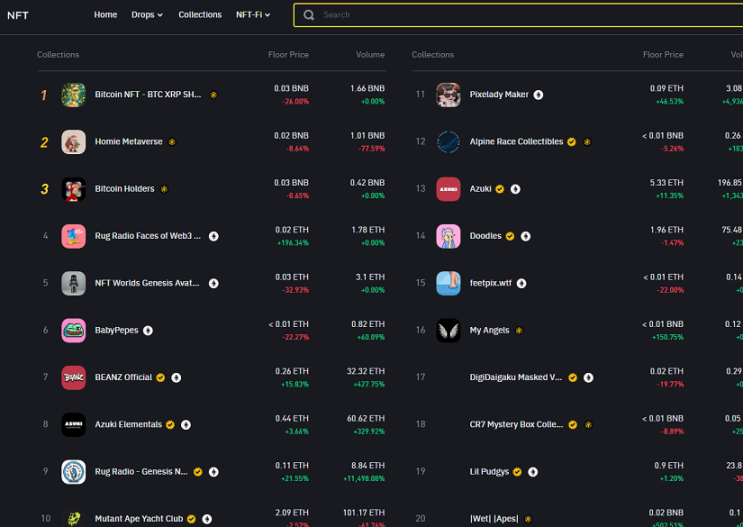Click verified checkmark beside Doodles

[x=510, y=236]
